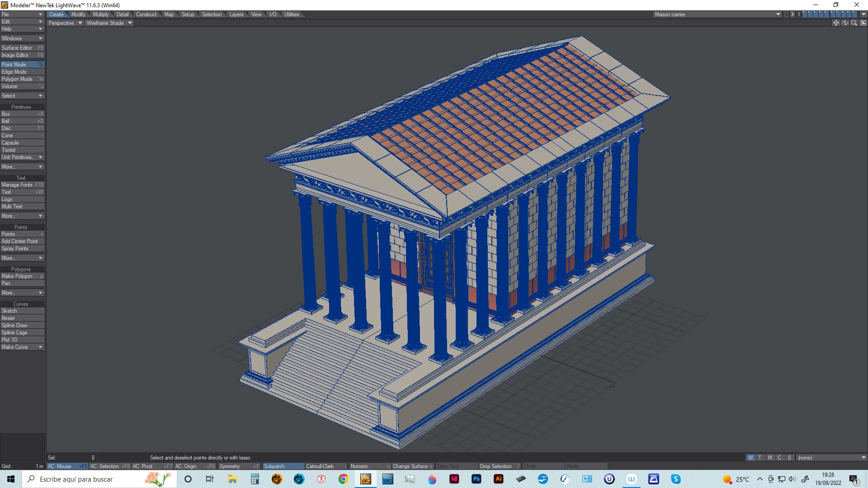
Task: Open the (none) vertex map dropdown
Action: click(x=832, y=458)
